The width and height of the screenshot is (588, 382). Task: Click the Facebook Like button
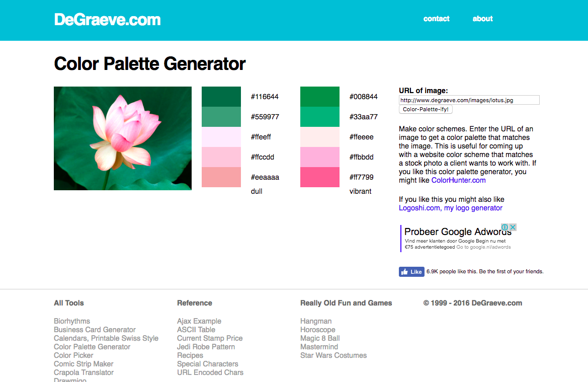pyautogui.click(x=412, y=272)
